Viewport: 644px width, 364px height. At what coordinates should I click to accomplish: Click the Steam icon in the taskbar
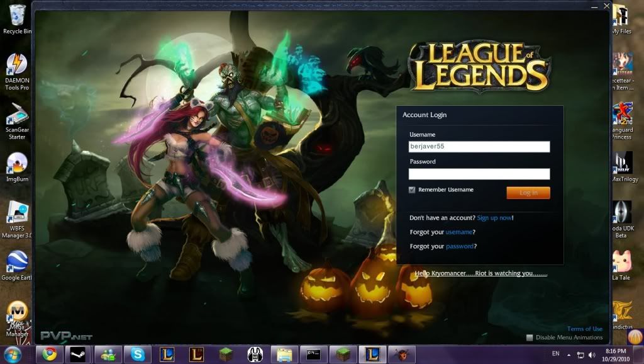79,355
